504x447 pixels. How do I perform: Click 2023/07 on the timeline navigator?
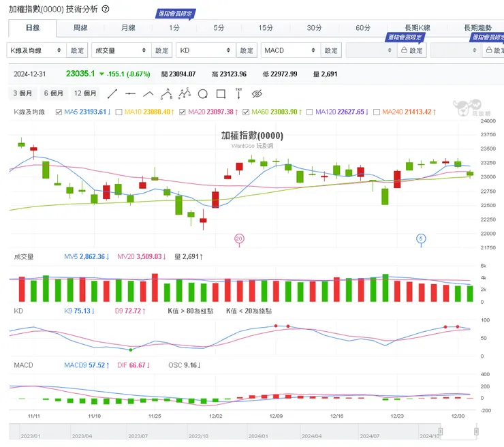(x=138, y=436)
